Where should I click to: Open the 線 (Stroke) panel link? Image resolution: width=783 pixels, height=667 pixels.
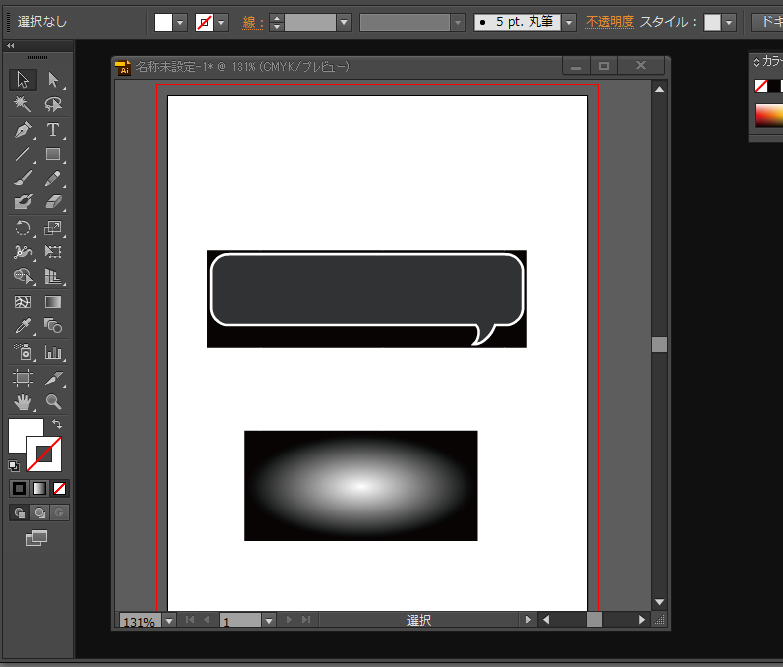(x=253, y=22)
